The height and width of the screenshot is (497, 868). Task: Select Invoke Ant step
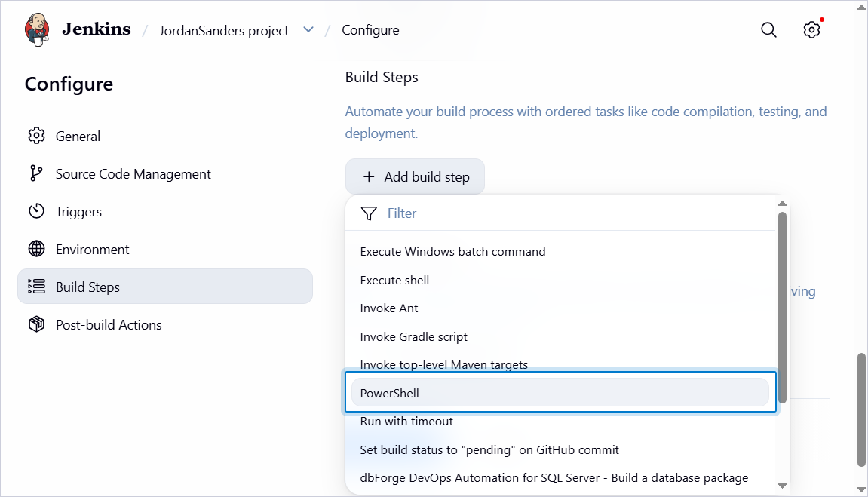[560, 308]
